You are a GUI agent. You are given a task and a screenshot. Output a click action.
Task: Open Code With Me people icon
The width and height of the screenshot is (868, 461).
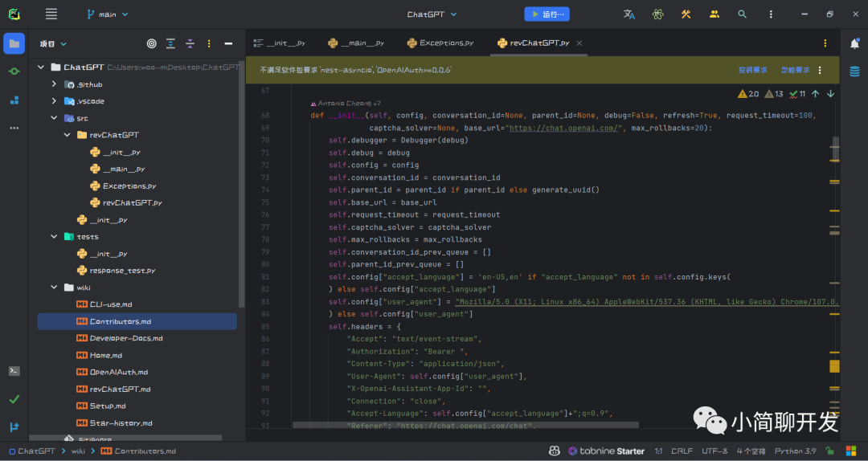tap(714, 14)
